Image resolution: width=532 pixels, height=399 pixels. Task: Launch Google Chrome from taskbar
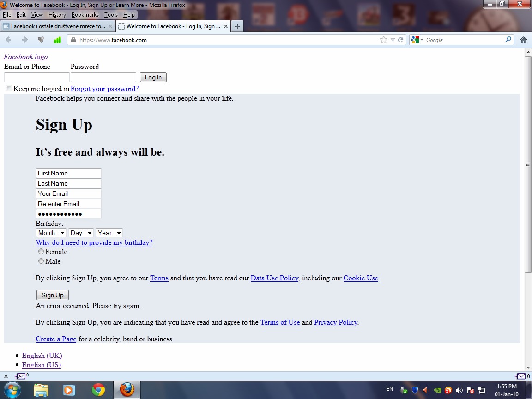pos(98,390)
